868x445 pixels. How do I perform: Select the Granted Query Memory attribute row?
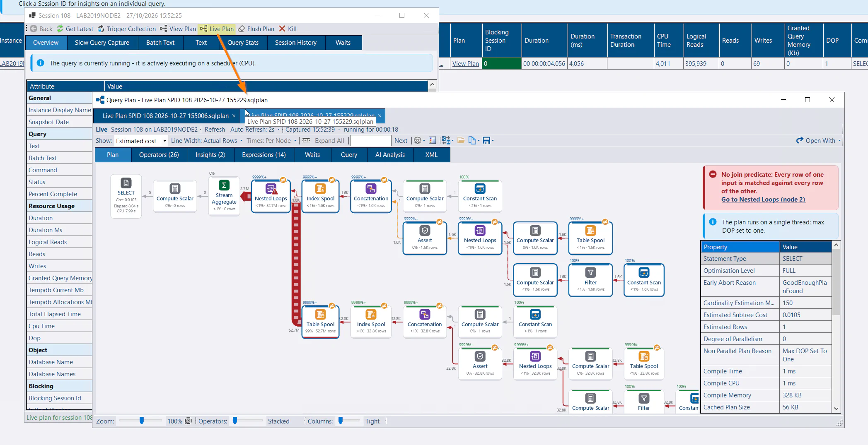[60, 278]
